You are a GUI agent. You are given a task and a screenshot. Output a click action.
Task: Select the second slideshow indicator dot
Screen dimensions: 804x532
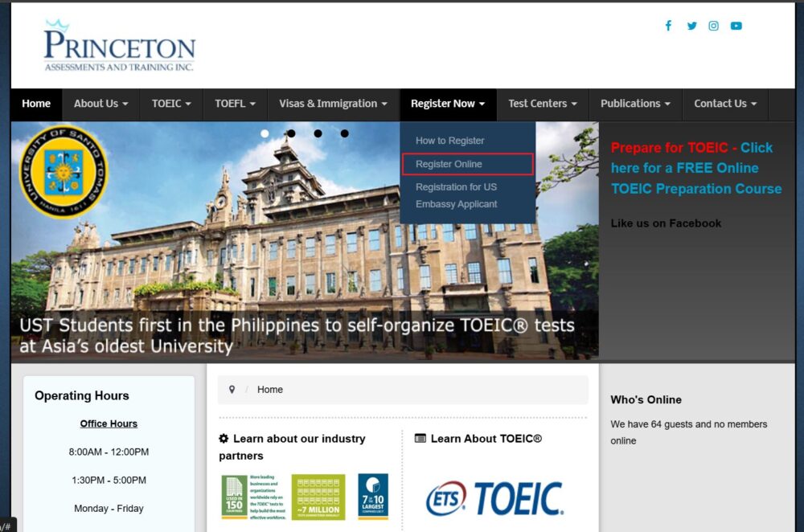click(291, 133)
